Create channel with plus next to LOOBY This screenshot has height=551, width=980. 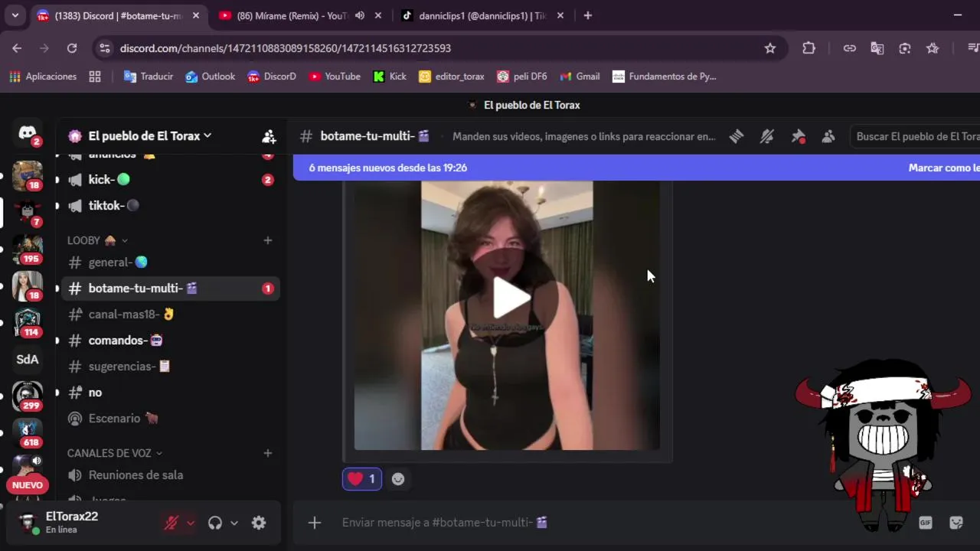[x=268, y=240]
